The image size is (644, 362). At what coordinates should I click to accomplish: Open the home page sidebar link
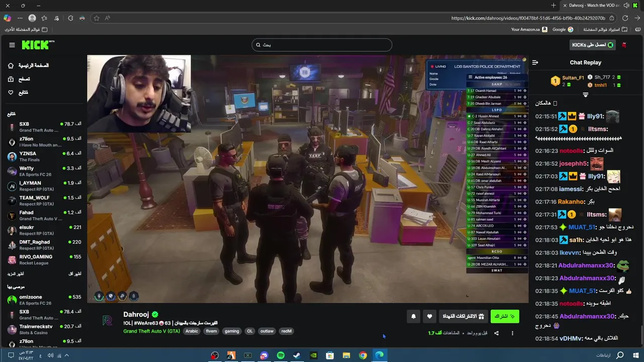tap(28, 65)
